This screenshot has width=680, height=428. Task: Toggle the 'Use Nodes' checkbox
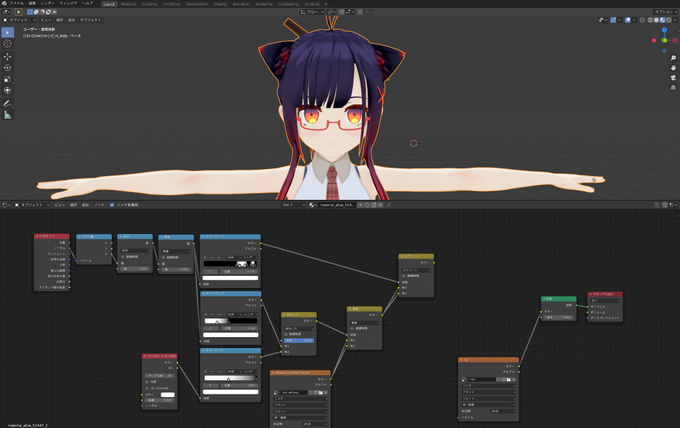click(112, 205)
